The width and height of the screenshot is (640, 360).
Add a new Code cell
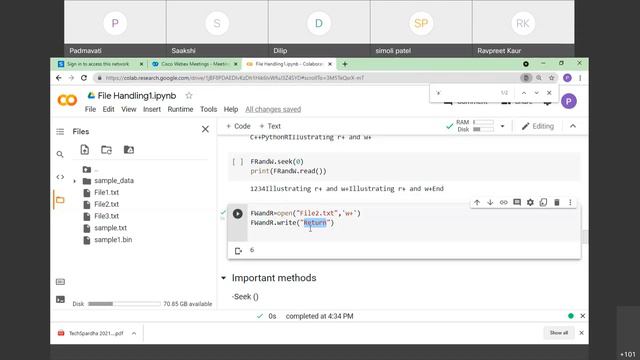tap(238, 126)
